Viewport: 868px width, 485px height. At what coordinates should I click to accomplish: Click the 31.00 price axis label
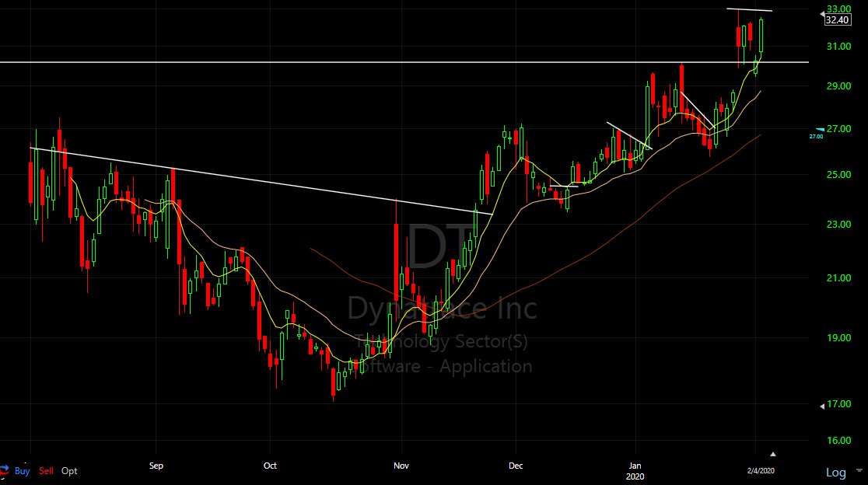[838, 47]
